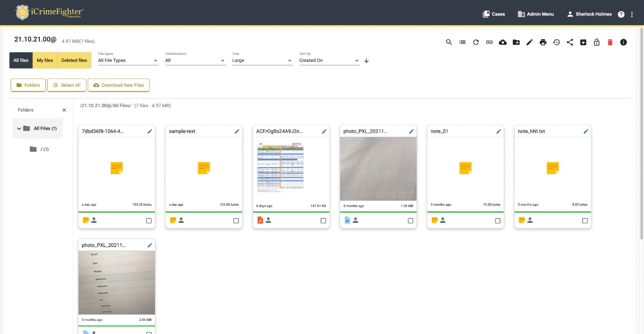The image size is (644, 334).
Task: Expand the Sort By Created On dropdown
Action: [x=329, y=60]
